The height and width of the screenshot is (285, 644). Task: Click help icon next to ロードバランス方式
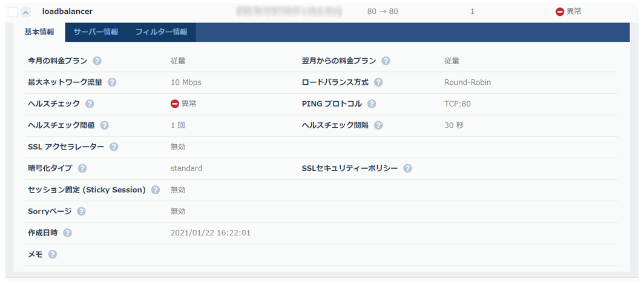coord(378,82)
